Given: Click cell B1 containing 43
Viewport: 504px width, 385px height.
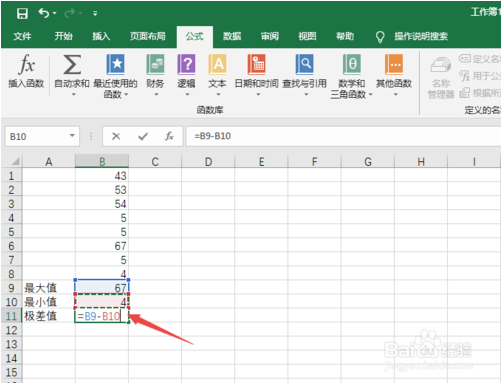Looking at the screenshot, I should tap(102, 175).
